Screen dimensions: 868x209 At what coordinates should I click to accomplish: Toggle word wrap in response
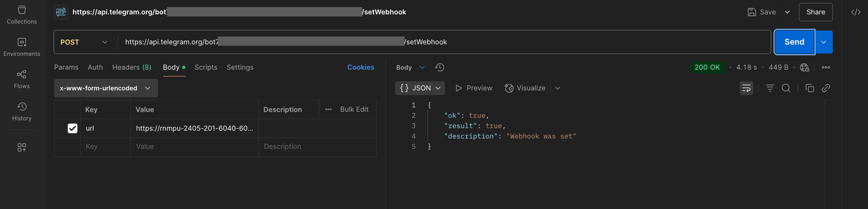[746, 88]
